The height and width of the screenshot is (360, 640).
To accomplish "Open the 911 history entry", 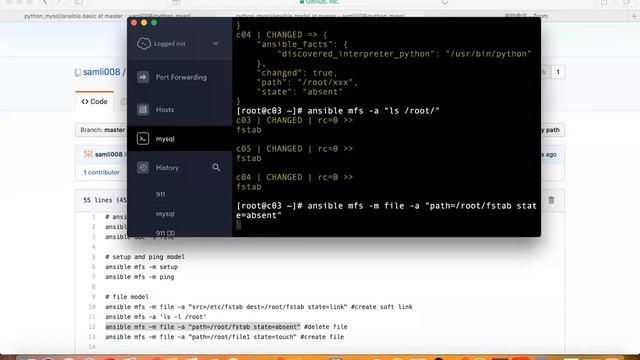I will coord(160,194).
